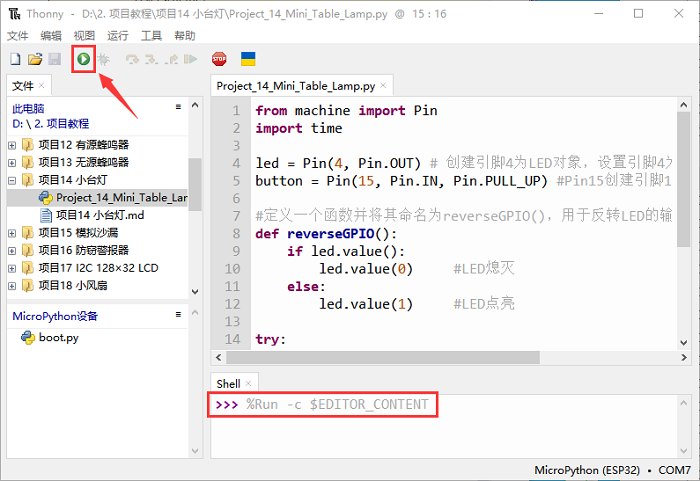Click the Open file folder icon

pyautogui.click(x=35, y=60)
